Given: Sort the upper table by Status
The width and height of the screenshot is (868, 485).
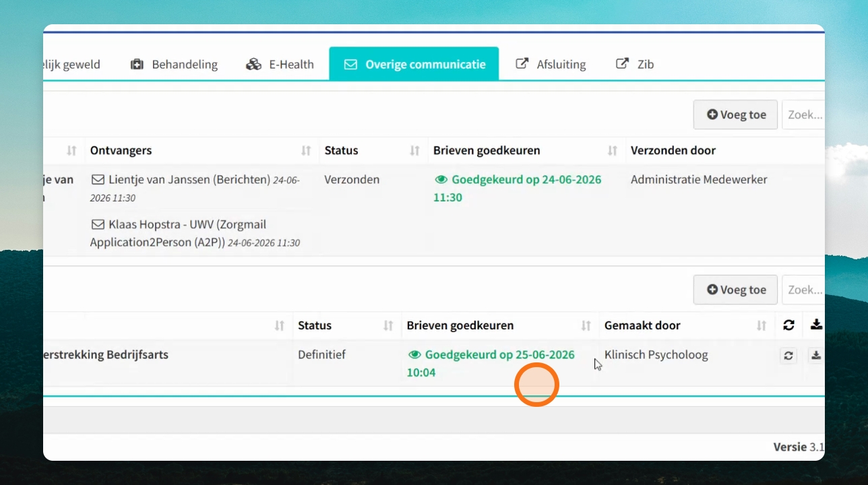Looking at the screenshot, I should pyautogui.click(x=373, y=150).
